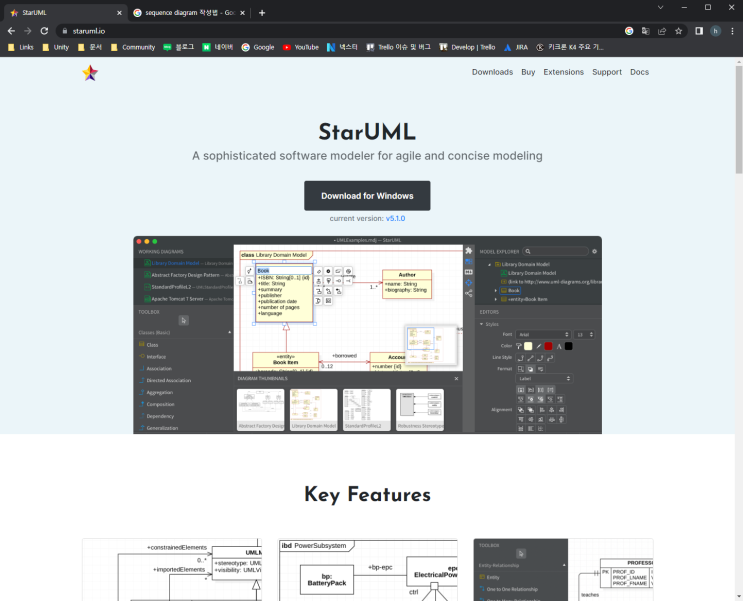Open the 블로그 bookmark
This screenshot has height=601, width=743.
click(178, 47)
